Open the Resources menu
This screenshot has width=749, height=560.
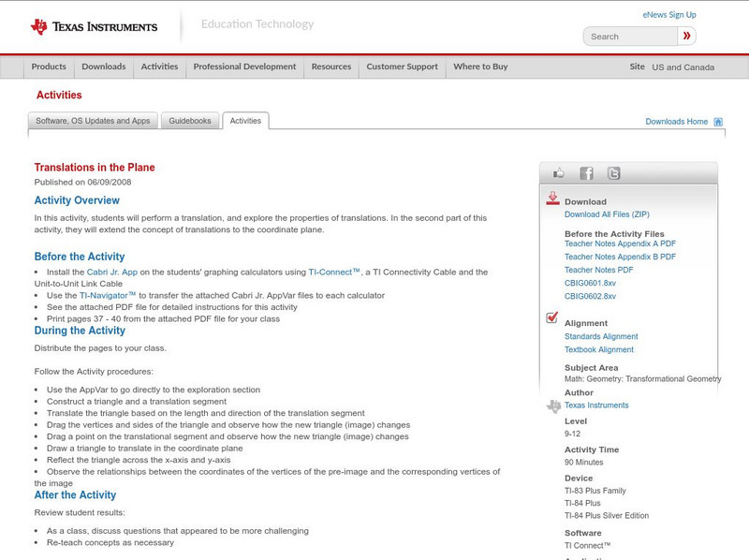click(331, 66)
